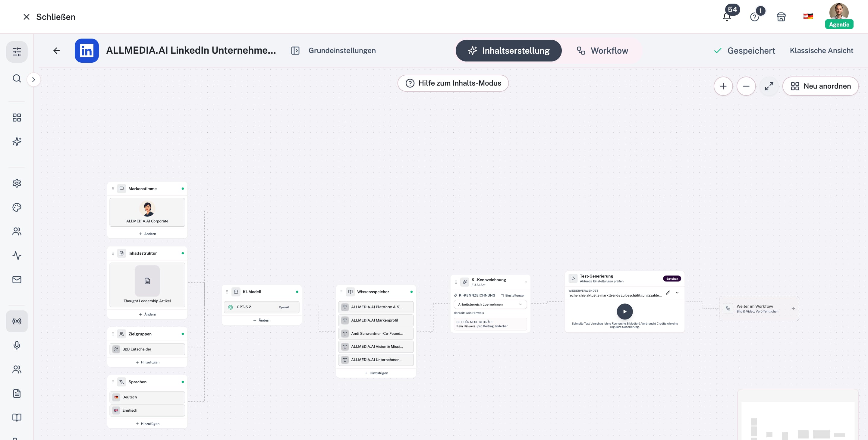Go back with the left arrow
The width and height of the screenshot is (868, 440).
click(57, 51)
